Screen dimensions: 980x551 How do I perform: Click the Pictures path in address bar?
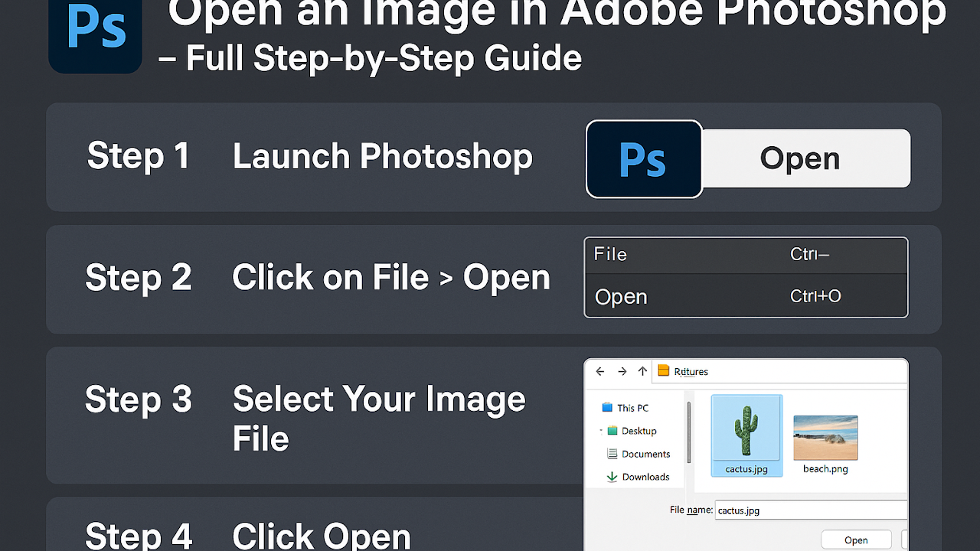(x=691, y=372)
